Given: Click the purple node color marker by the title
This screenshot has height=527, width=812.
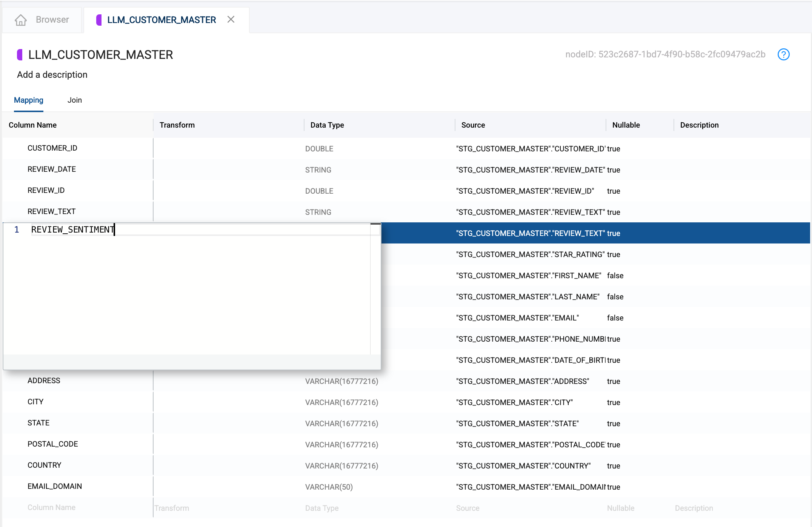Looking at the screenshot, I should [20, 55].
